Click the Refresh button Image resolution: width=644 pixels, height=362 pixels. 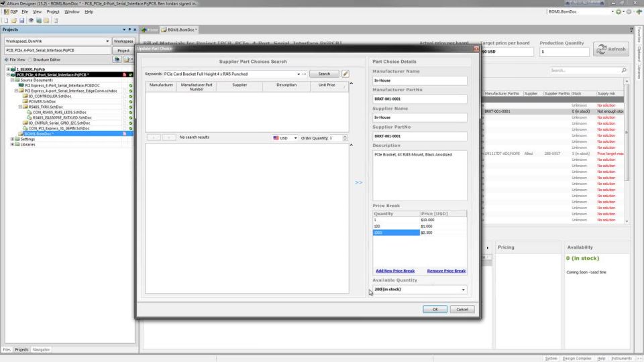pos(611,49)
